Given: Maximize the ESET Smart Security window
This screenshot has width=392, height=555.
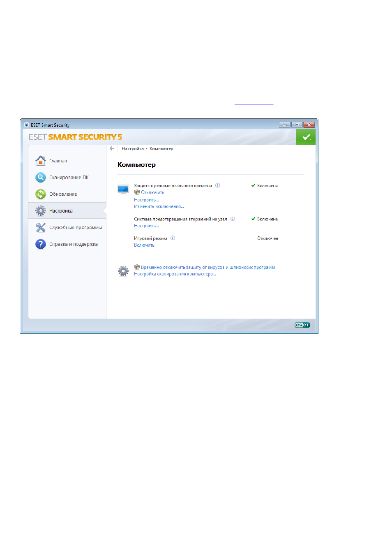Looking at the screenshot, I should point(297,125).
